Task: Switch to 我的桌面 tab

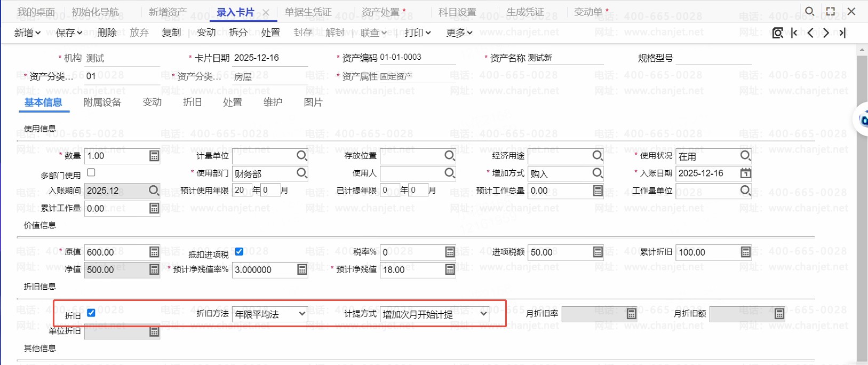Action: tap(36, 12)
